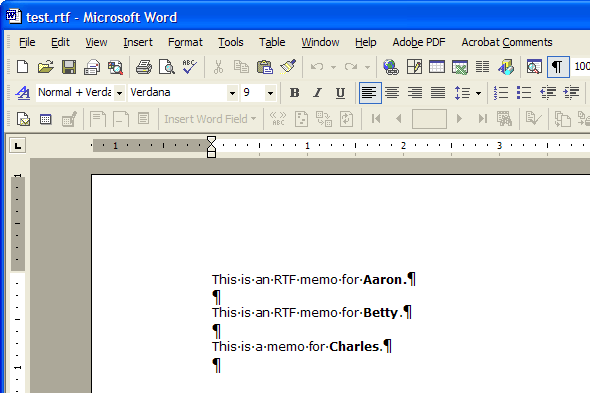The image size is (590, 393).
Task: Toggle Show/Hide paragraph marks
Action: click(x=558, y=67)
